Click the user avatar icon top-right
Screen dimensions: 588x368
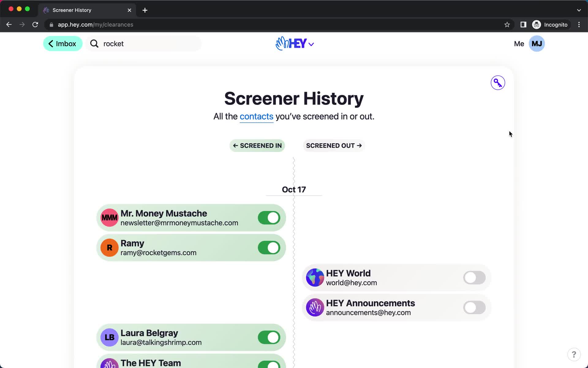(536, 44)
